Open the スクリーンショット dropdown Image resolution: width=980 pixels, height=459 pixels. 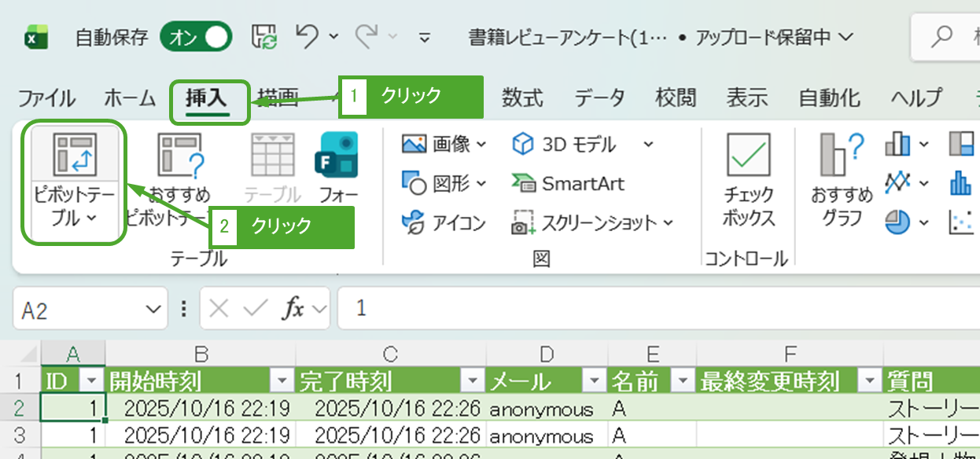[x=668, y=223]
